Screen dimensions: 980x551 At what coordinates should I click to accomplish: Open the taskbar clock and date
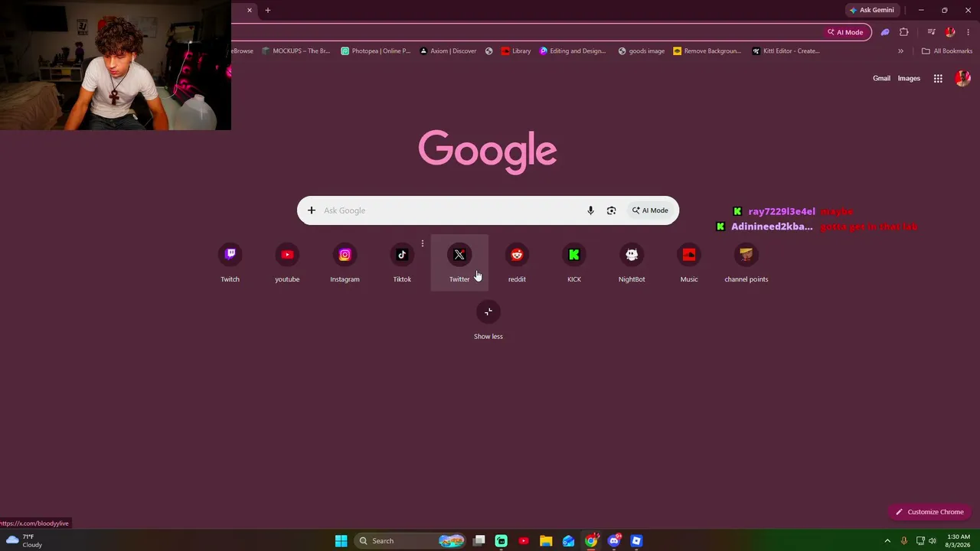pyautogui.click(x=959, y=541)
